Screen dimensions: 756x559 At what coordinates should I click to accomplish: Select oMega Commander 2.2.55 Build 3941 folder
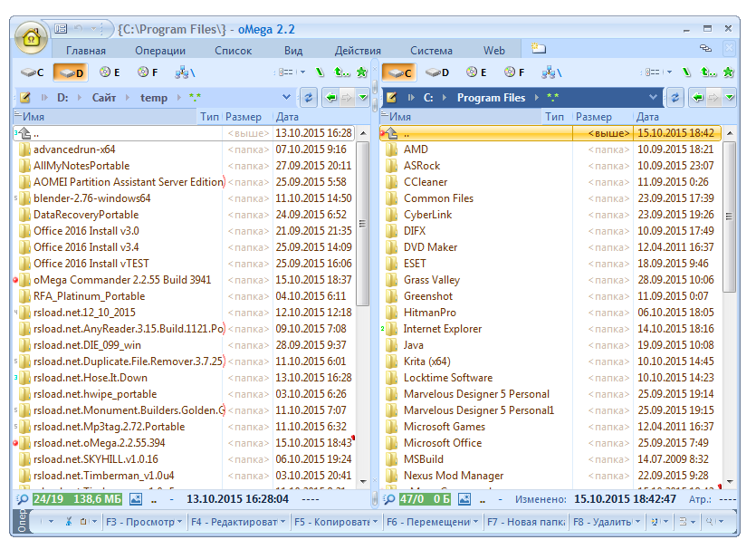122,280
